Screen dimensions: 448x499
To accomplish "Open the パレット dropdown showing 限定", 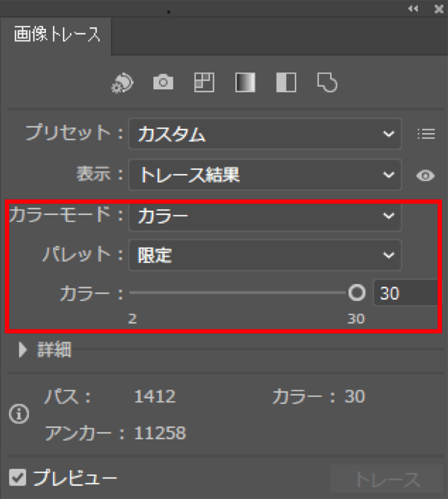I will (265, 255).
